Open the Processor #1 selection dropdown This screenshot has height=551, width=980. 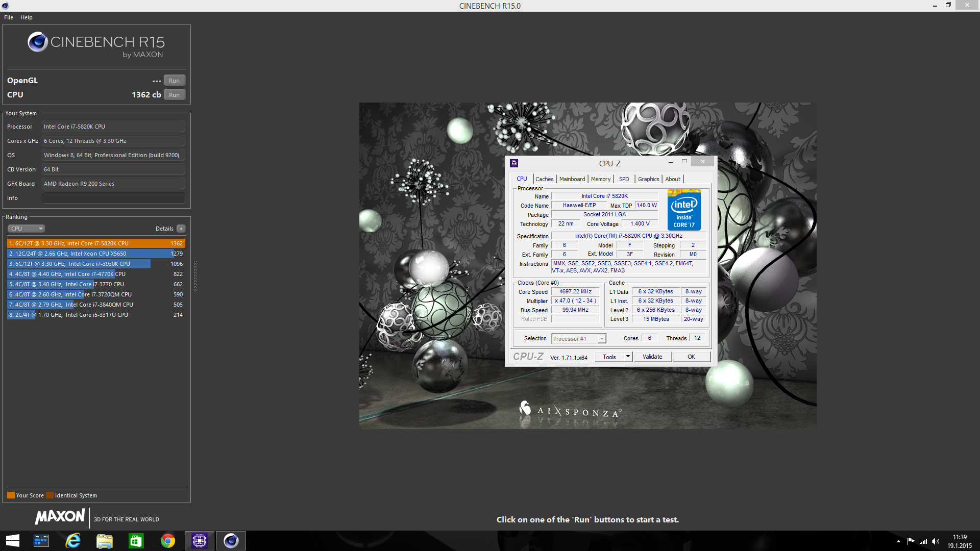click(579, 339)
